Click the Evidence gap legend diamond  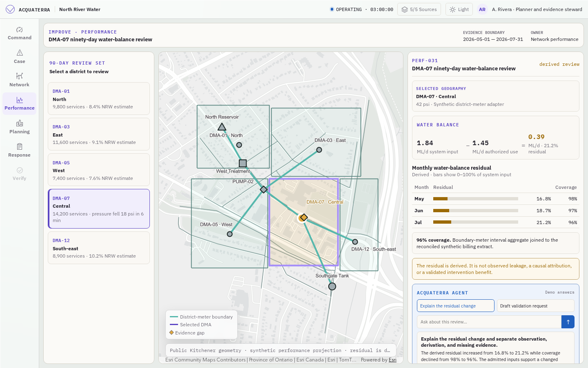[x=171, y=332]
